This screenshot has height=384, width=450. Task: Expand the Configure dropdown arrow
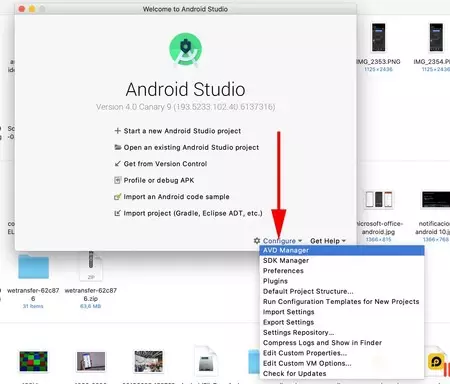[300, 241]
